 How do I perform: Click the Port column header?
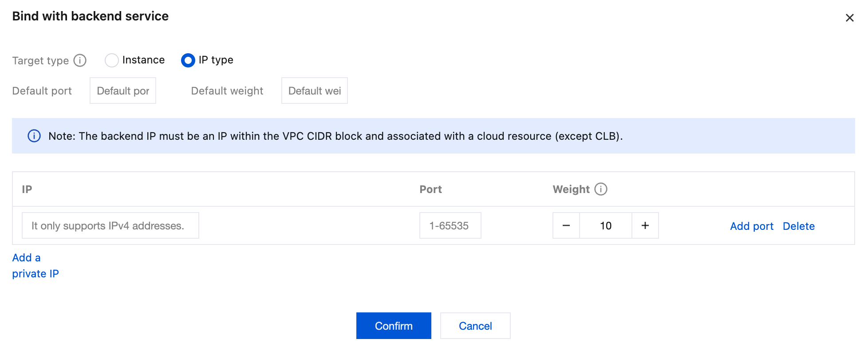click(x=430, y=189)
